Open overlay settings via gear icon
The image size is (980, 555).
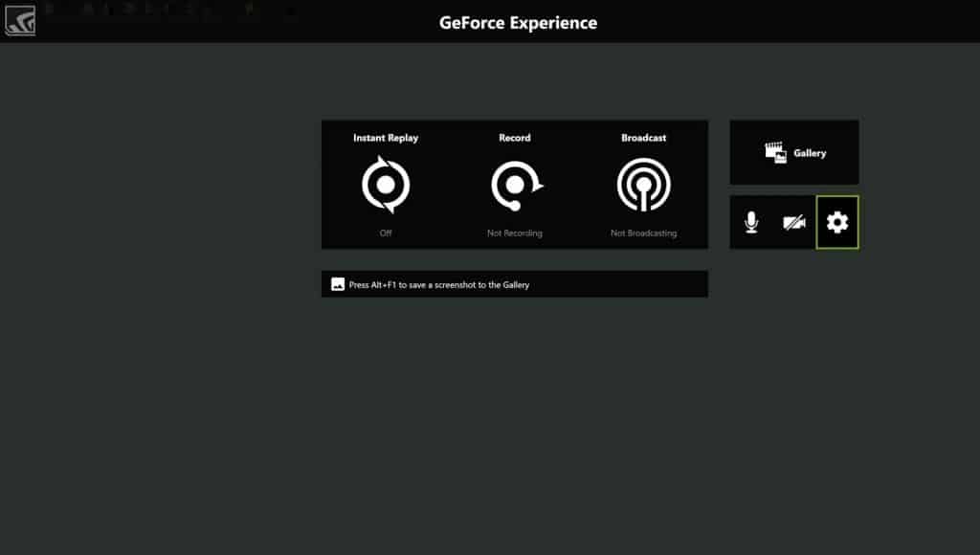coord(837,221)
